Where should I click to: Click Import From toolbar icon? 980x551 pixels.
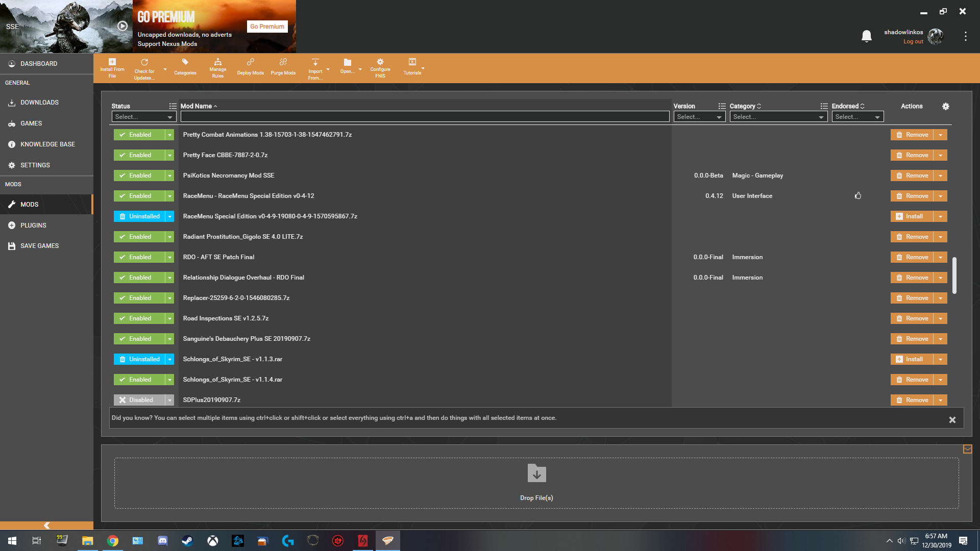tap(315, 68)
